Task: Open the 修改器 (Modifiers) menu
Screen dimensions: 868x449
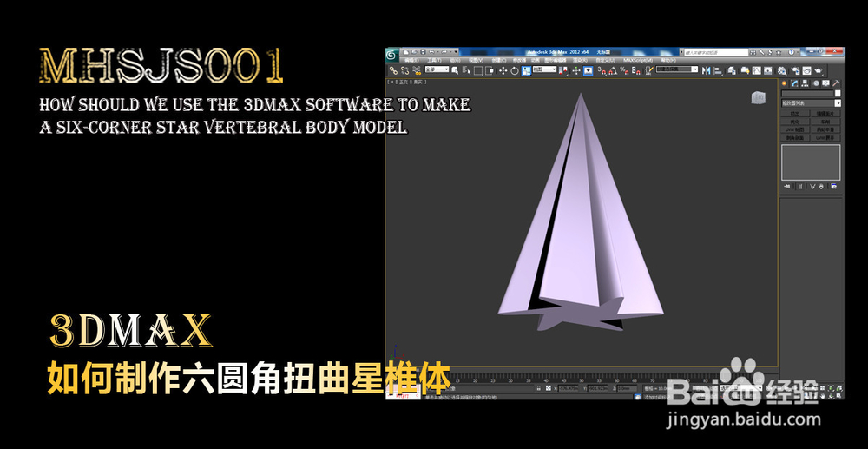Action: (519, 60)
